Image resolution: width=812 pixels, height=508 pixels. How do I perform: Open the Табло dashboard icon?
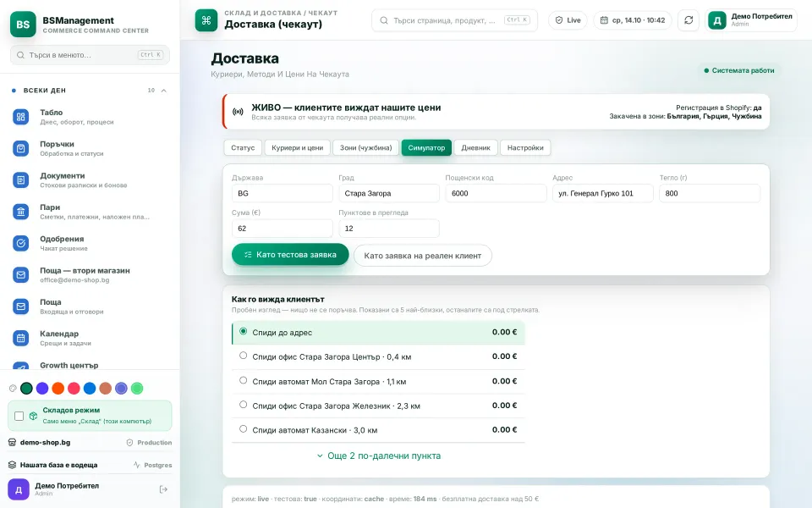[20, 117]
